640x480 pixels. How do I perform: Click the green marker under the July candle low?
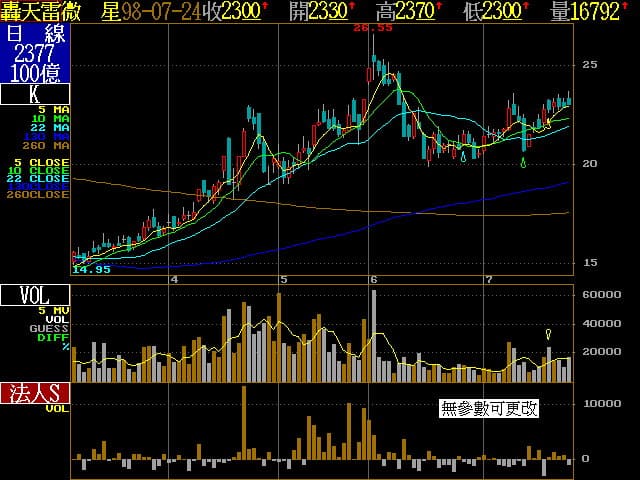tap(525, 162)
